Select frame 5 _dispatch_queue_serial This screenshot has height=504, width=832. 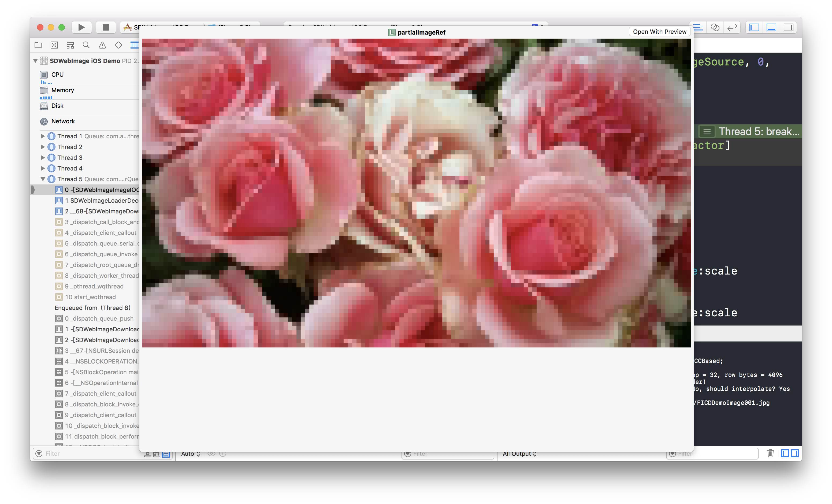tap(85, 243)
